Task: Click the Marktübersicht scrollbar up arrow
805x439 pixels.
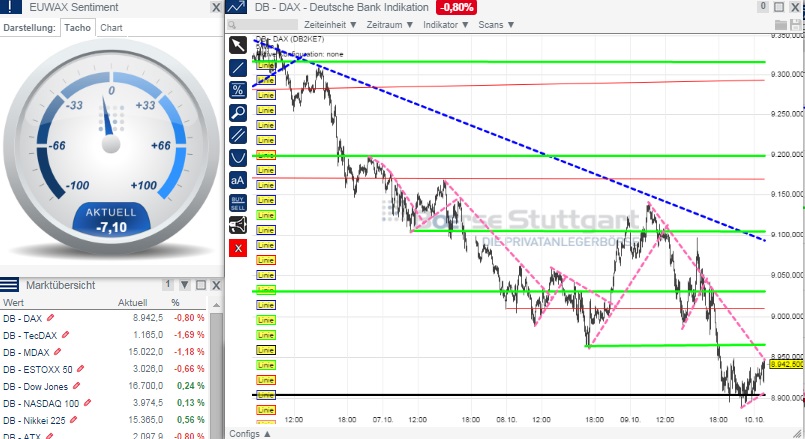Action: pyautogui.click(x=216, y=306)
